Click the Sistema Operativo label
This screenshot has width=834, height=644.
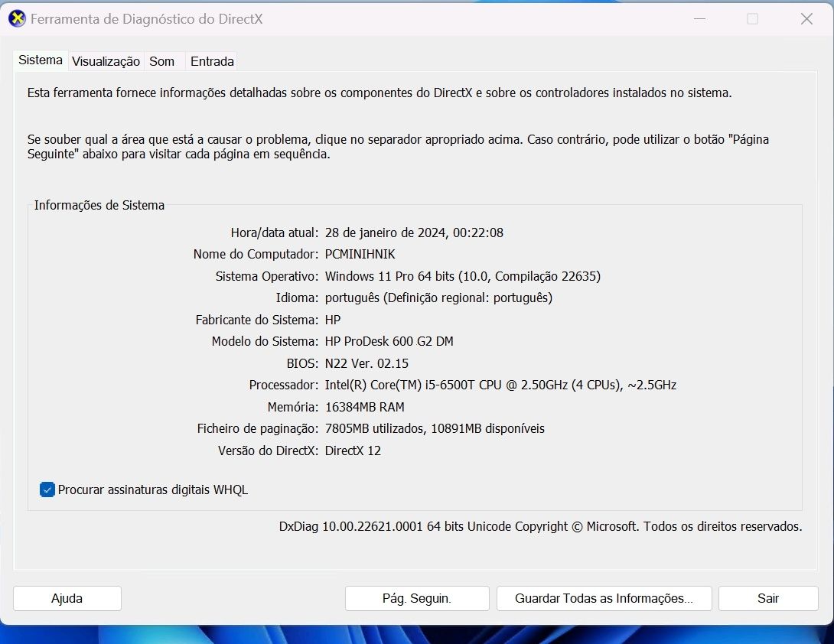pyautogui.click(x=267, y=276)
